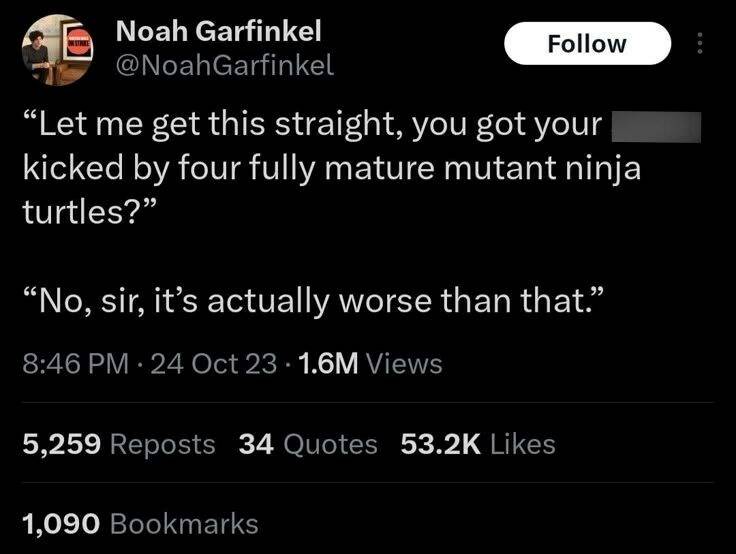Click the word "Likes" label
Screen dimensions: 736x554
[x=522, y=443]
